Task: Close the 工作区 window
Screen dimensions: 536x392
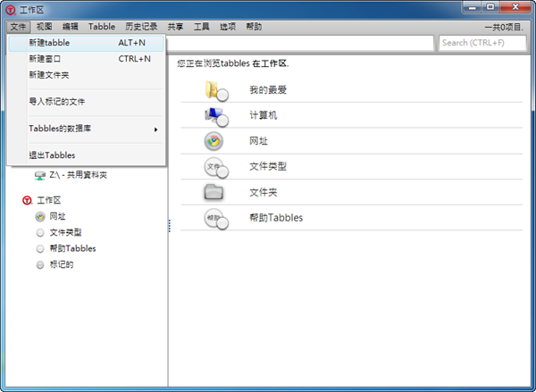Action: [x=515, y=7]
